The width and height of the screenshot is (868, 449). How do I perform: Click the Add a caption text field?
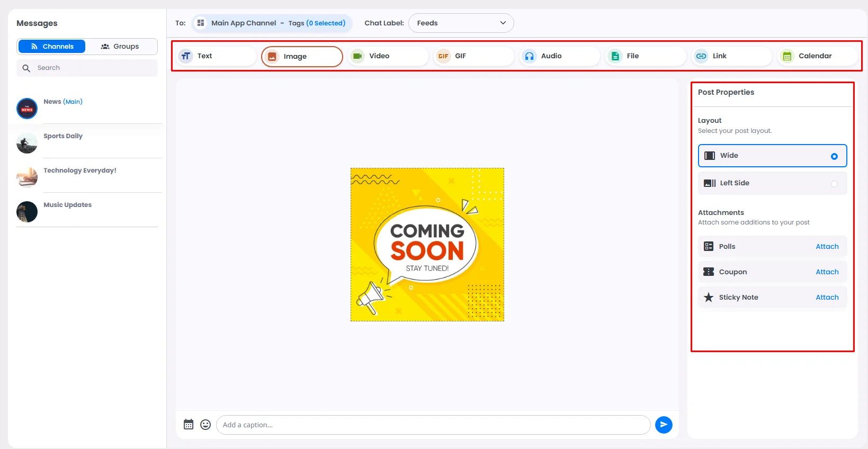(433, 425)
